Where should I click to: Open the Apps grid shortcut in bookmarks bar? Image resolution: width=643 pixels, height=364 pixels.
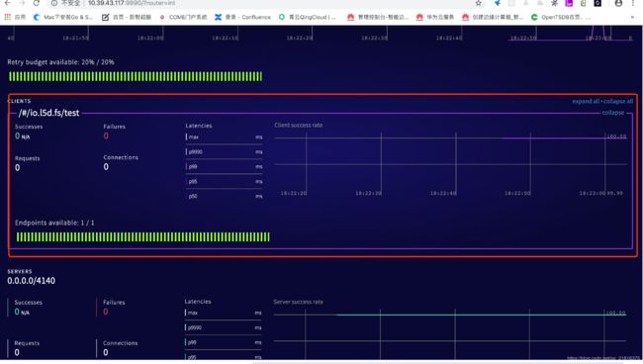tap(15, 17)
